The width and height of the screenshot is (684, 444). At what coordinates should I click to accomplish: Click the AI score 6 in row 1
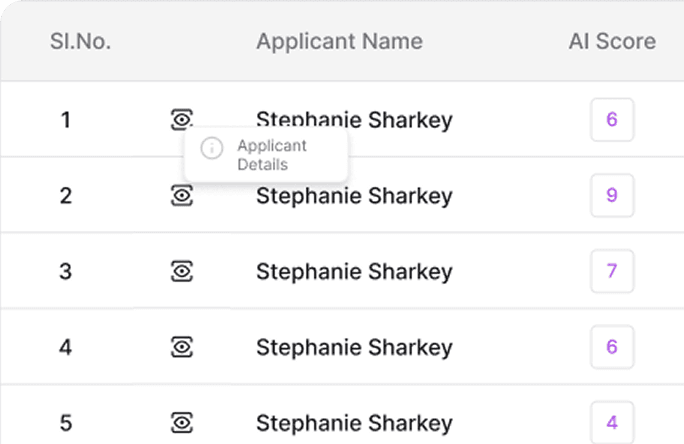pyautogui.click(x=612, y=120)
